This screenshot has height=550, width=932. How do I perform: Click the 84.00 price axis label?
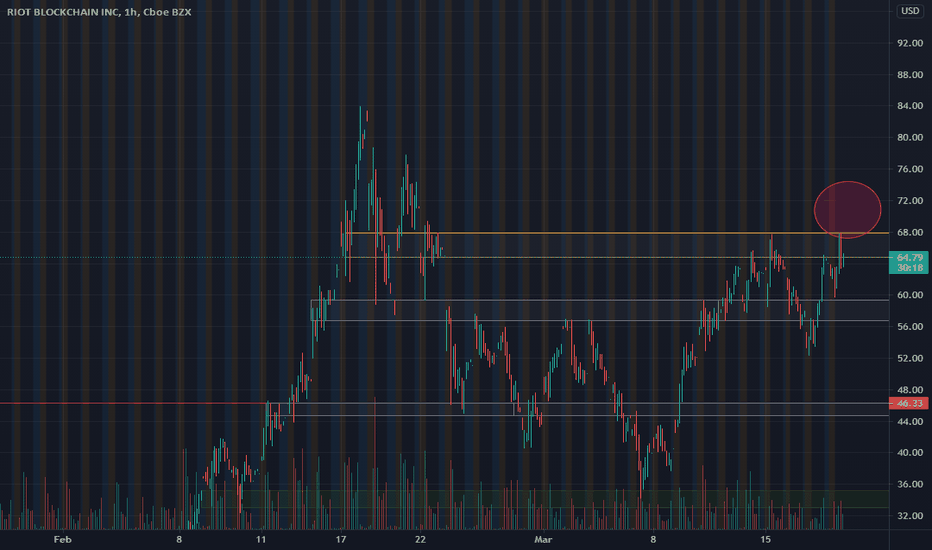(x=910, y=106)
